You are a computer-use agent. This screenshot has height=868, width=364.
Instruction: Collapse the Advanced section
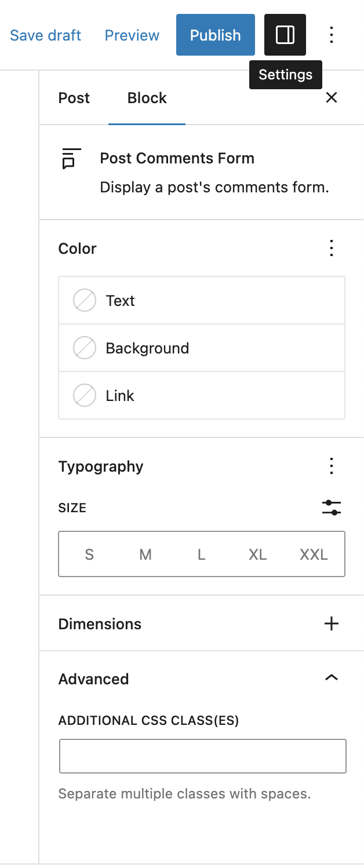(x=331, y=677)
